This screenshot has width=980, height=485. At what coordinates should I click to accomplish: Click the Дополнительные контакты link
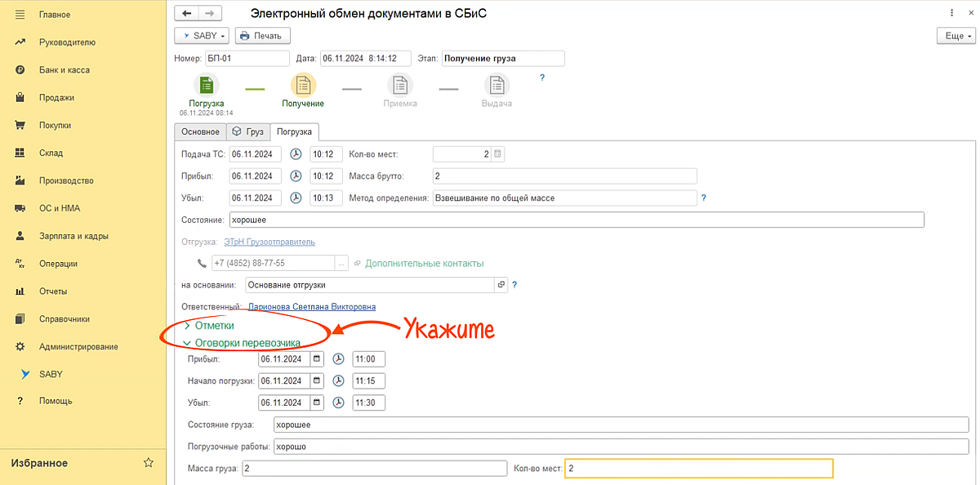(424, 263)
